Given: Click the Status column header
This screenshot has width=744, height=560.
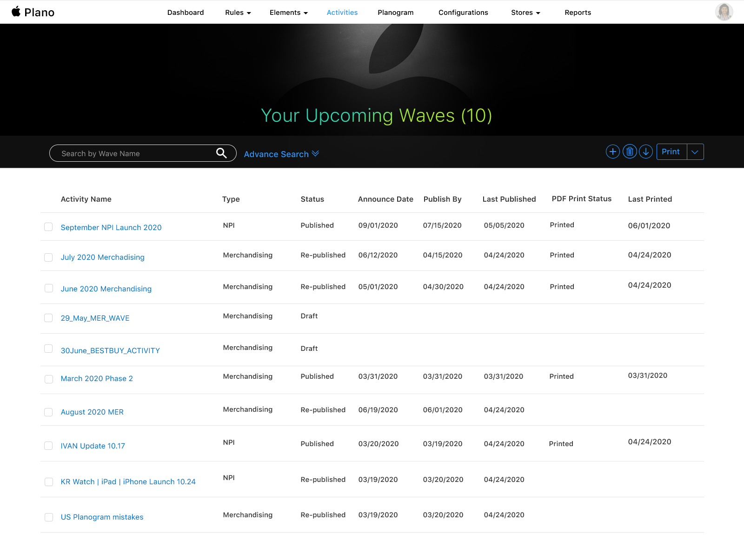Looking at the screenshot, I should click(312, 199).
